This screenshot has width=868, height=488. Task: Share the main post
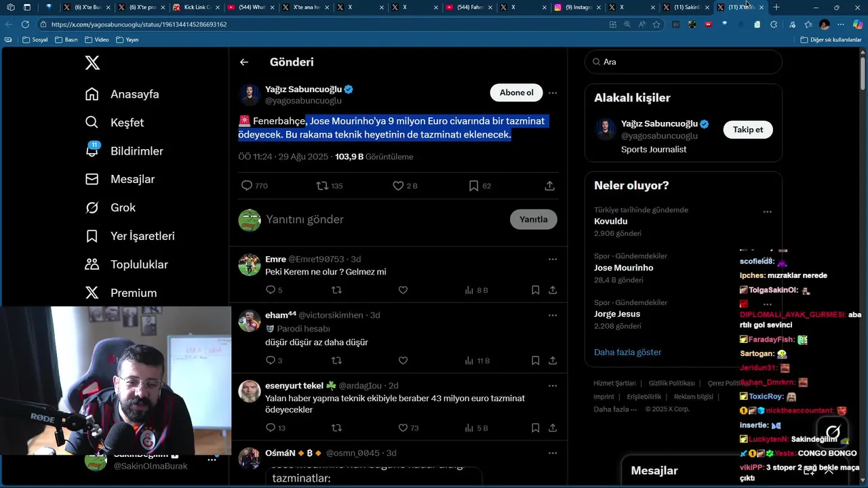coord(550,186)
